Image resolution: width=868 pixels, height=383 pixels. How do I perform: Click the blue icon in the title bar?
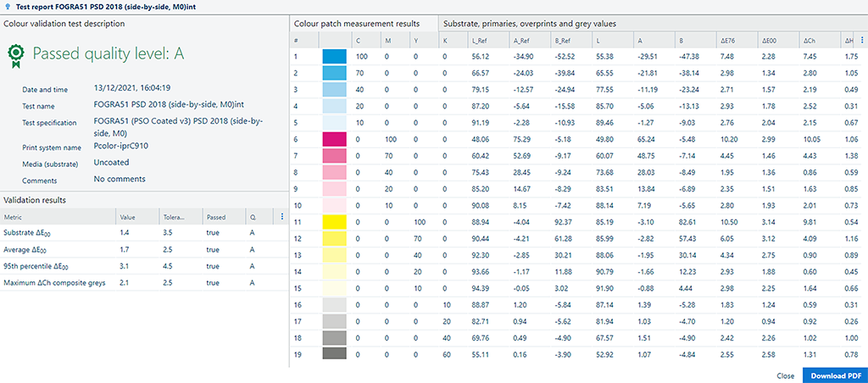pyautogui.click(x=8, y=7)
